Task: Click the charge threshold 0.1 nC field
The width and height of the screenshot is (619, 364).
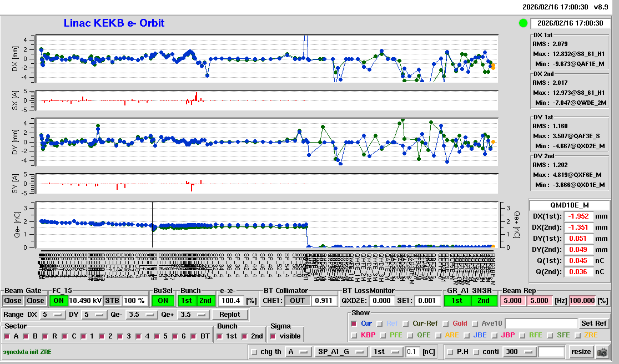Action: 412,352
